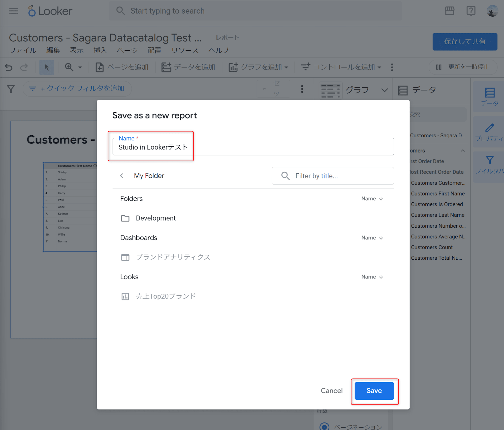Screen dimensions: 504x430
Task: Click the データ panel header
Action: 417,90
